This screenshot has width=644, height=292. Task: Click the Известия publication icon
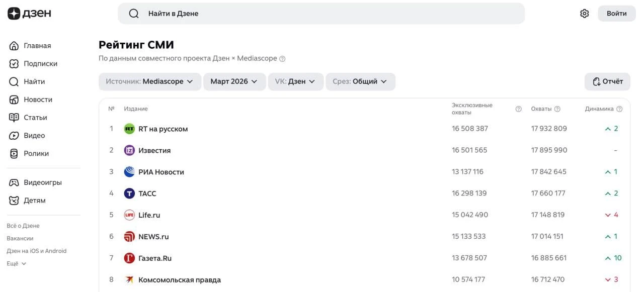(129, 150)
